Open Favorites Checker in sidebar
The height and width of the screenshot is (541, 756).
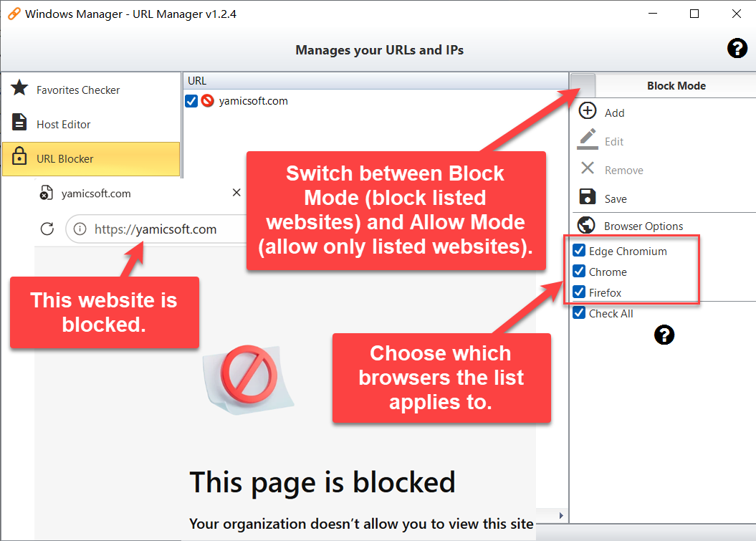point(92,90)
